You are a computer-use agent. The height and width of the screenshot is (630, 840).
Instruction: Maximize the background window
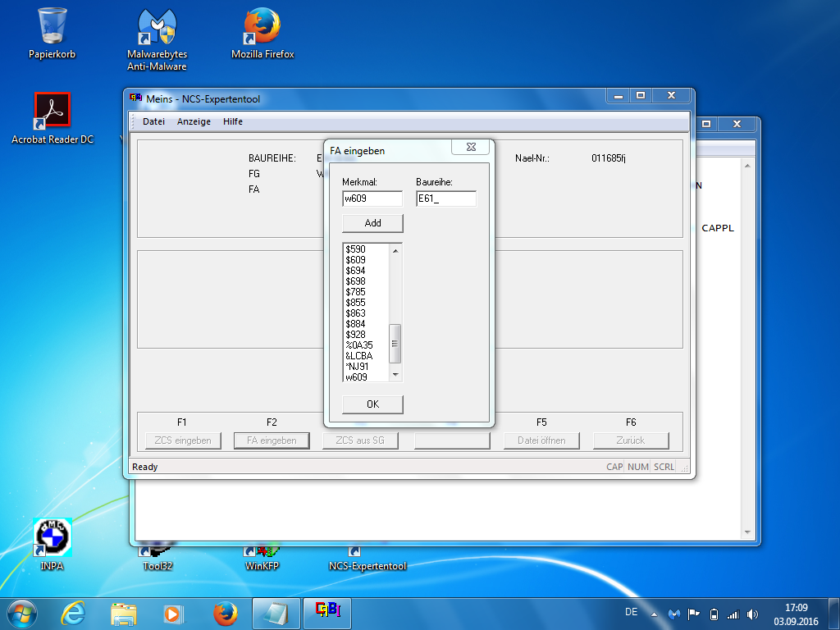(x=706, y=124)
